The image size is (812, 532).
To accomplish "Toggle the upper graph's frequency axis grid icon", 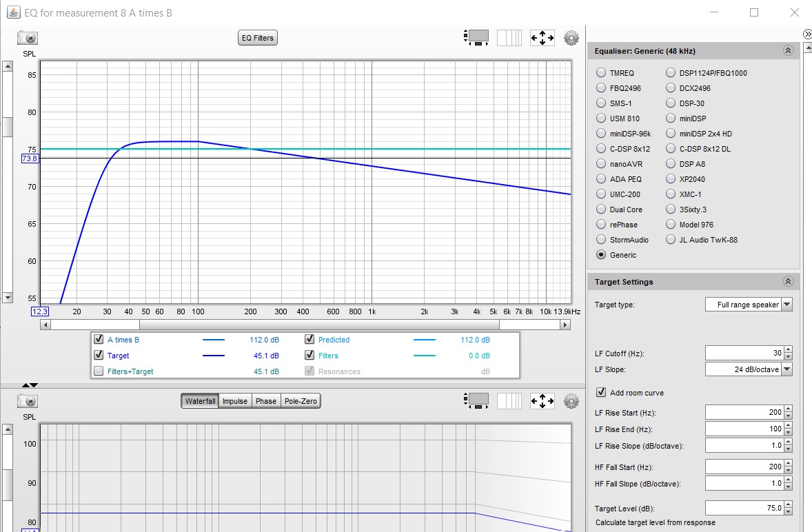I will (509, 38).
